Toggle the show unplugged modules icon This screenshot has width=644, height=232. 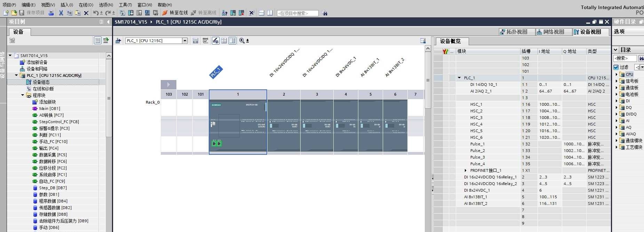[x=216, y=41]
